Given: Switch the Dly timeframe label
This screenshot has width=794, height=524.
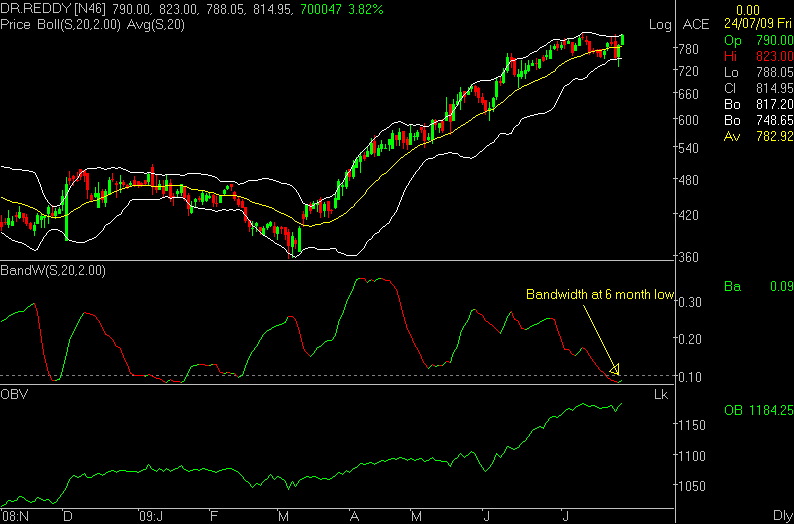Looking at the screenshot, I should 783,515.
